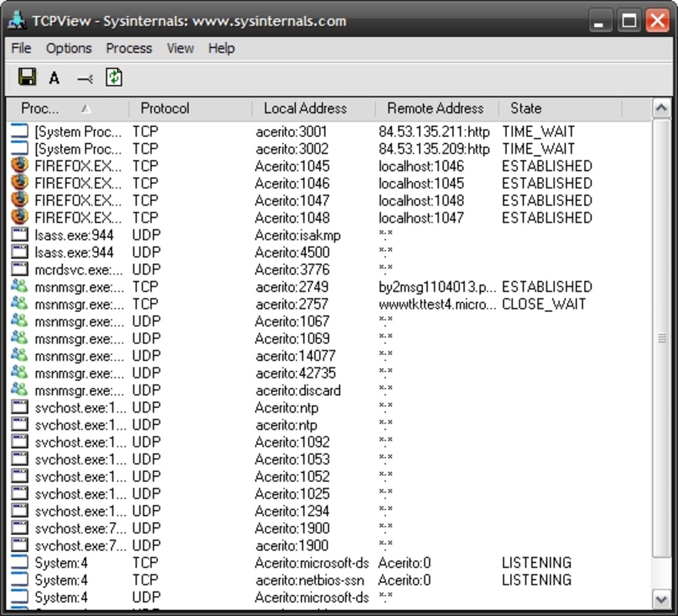Click the vertical scrollbar thumb
Image resolution: width=678 pixels, height=616 pixels.
click(661, 339)
